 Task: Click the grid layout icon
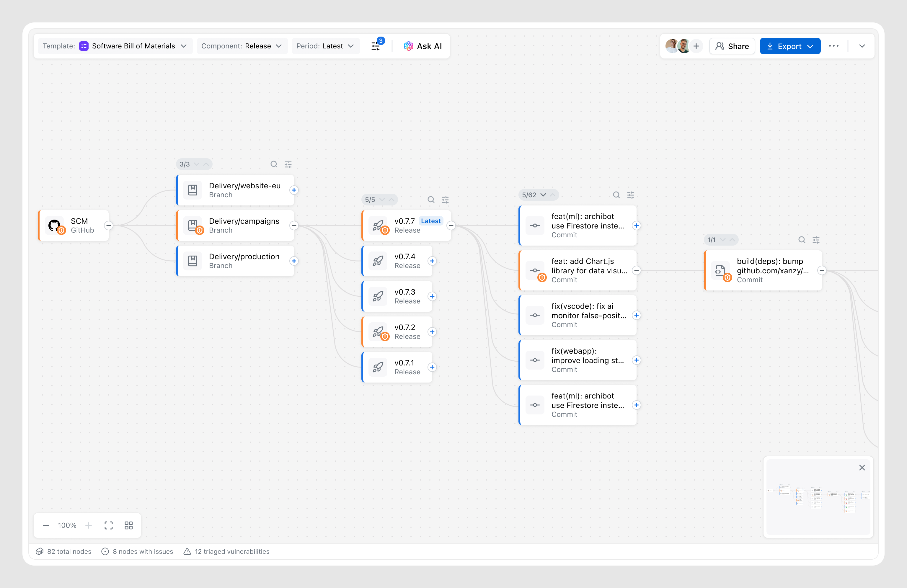[129, 525]
